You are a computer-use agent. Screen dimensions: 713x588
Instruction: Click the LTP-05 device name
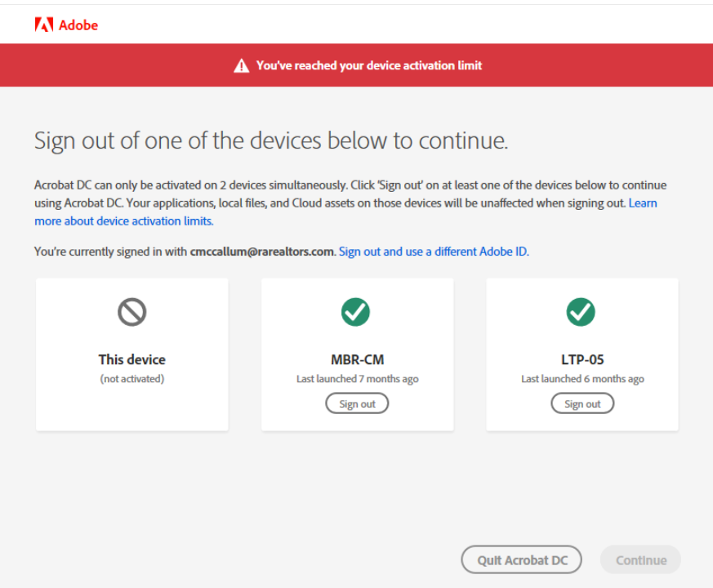(582, 359)
